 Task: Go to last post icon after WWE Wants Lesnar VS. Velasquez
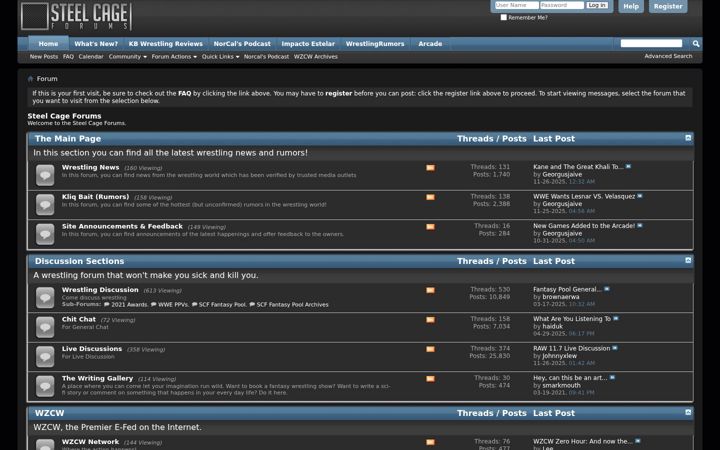[x=640, y=196]
